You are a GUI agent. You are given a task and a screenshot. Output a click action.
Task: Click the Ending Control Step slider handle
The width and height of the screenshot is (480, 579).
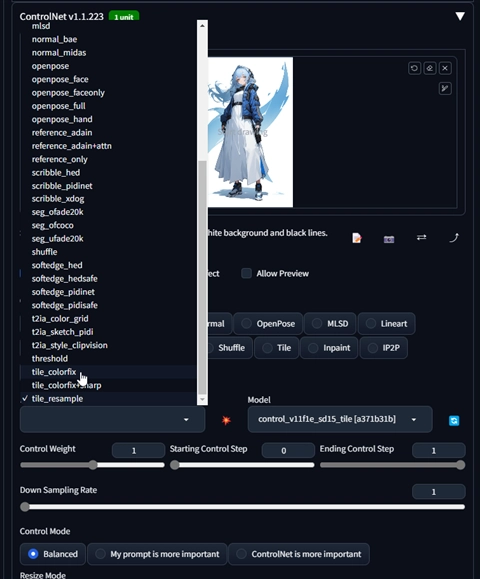(x=460, y=465)
